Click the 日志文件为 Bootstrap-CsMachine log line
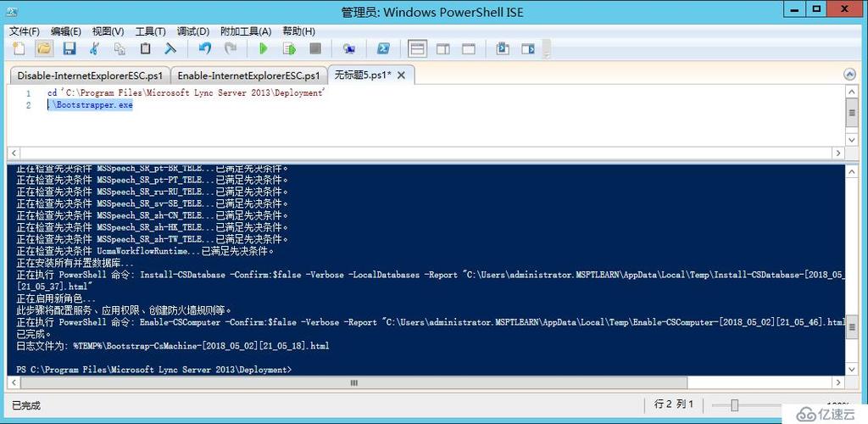 [173, 346]
